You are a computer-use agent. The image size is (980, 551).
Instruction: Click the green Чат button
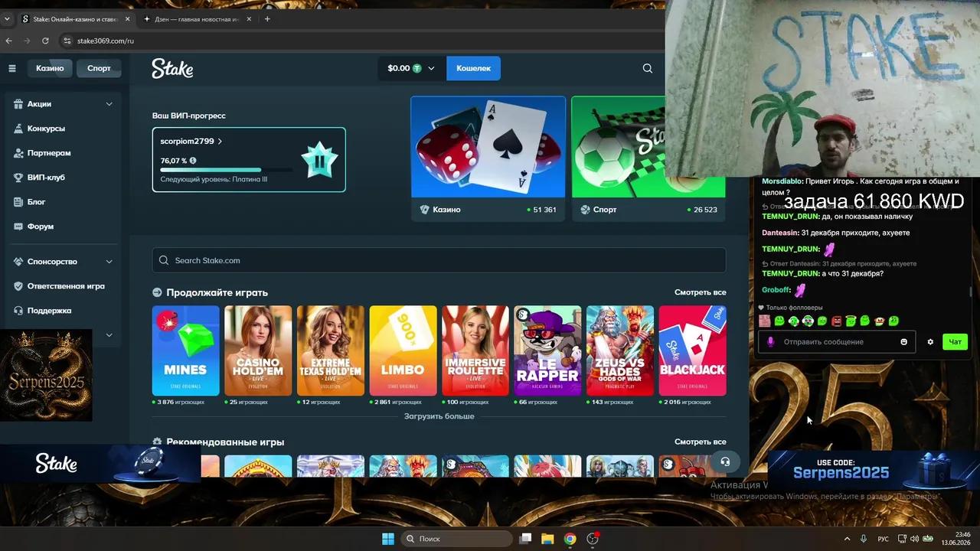tap(955, 342)
